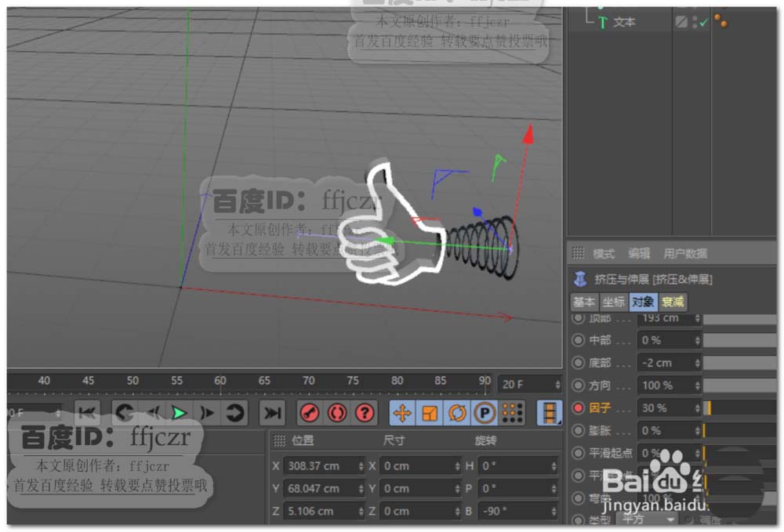Disable 文本 object green checkmark
This screenshot has height=532, width=784.
click(704, 23)
